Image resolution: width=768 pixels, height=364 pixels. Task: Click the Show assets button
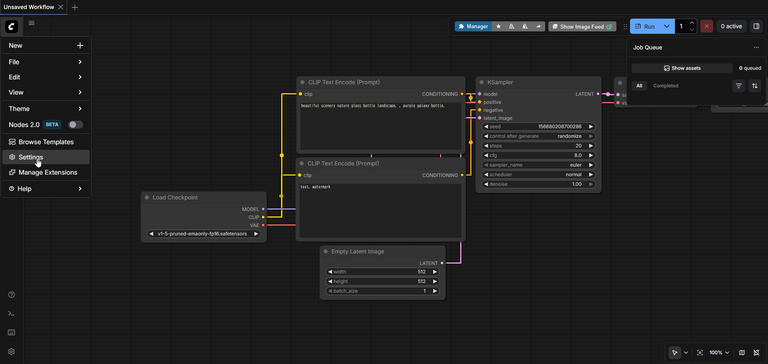pos(682,68)
